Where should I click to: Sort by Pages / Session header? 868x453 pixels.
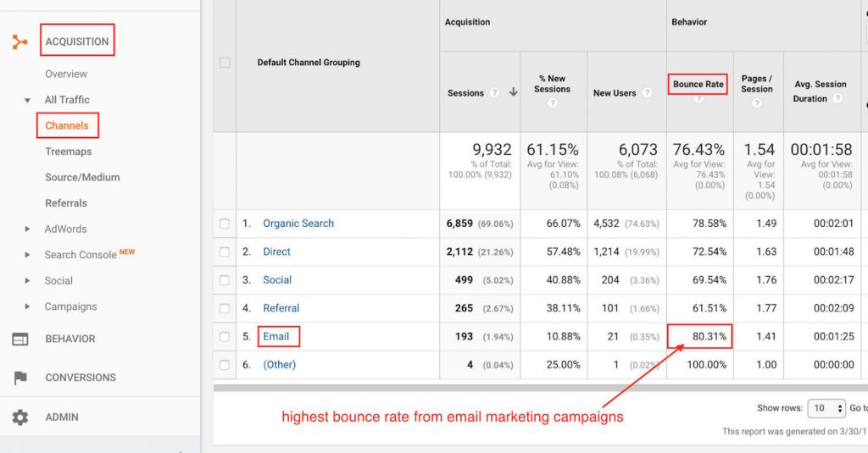(x=757, y=84)
